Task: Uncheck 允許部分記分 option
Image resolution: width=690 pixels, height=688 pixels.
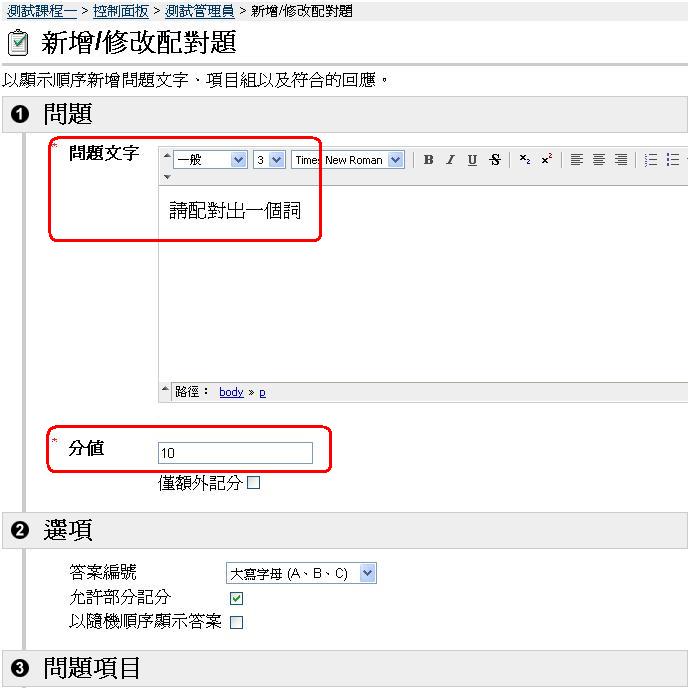Action: tap(237, 599)
